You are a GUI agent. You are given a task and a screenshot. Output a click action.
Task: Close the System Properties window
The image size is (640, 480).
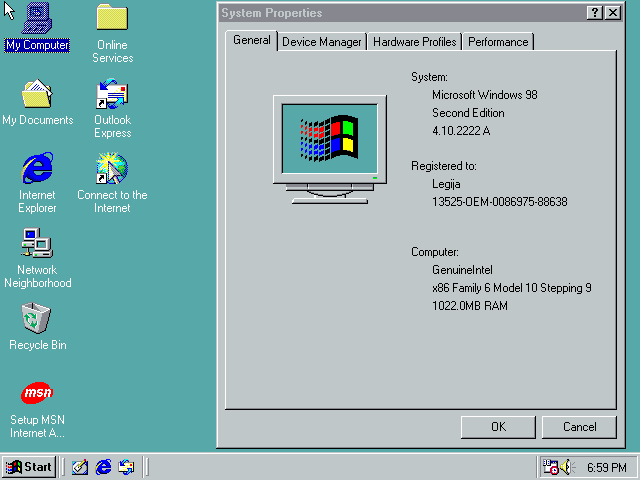[613, 13]
